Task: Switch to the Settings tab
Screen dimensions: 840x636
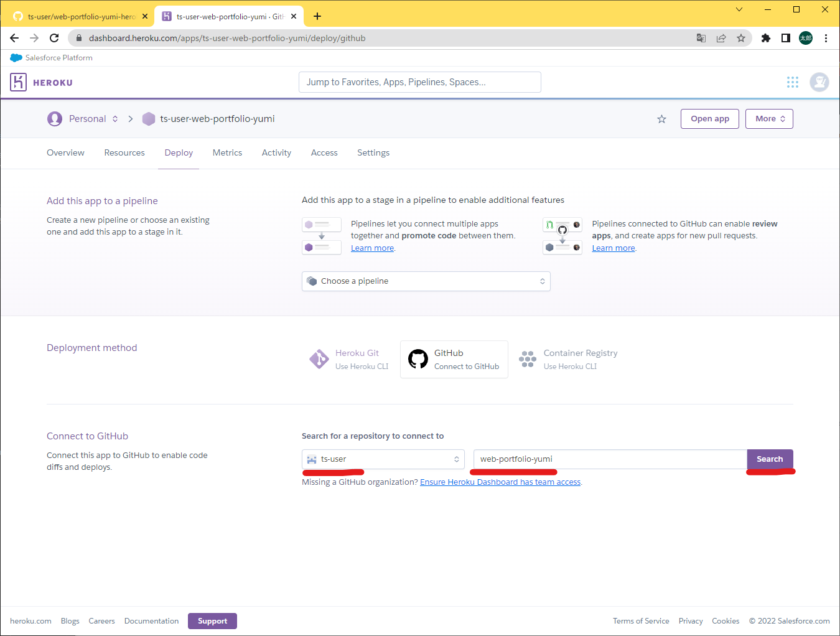Action: coord(373,152)
